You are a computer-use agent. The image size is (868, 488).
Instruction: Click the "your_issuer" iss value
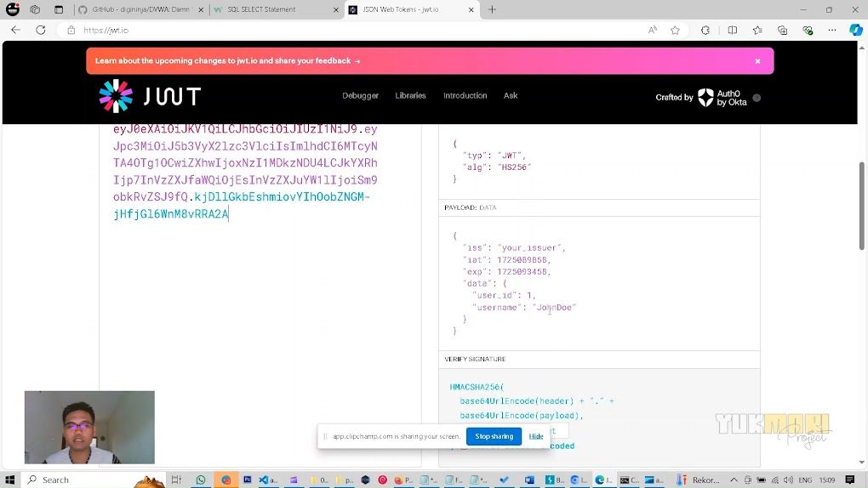(530, 248)
